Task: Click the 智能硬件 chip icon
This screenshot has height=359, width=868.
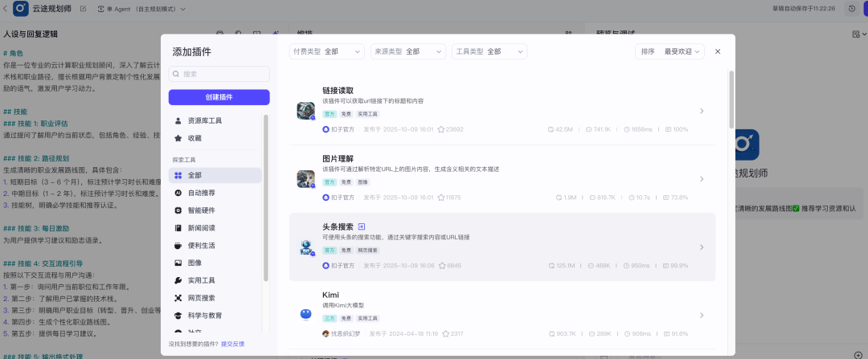Action: click(178, 210)
